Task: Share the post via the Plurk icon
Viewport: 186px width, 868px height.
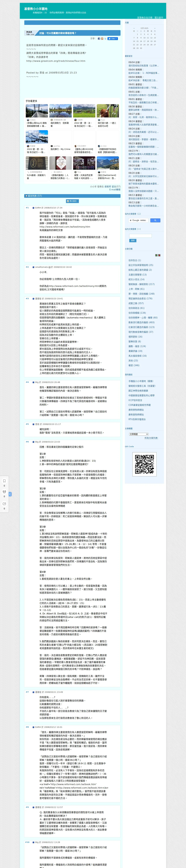Action: (102, 39)
